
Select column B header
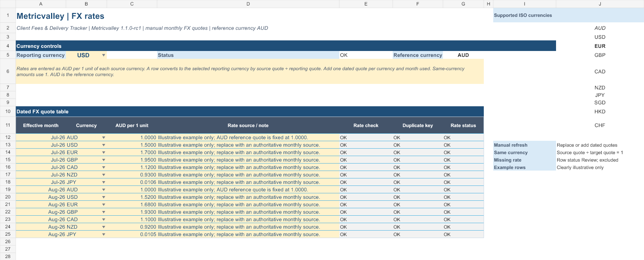click(86, 4)
